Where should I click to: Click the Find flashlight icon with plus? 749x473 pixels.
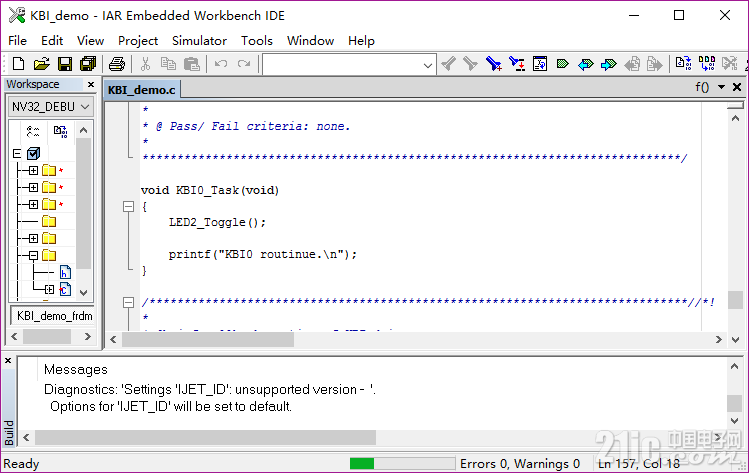pyautogui.click(x=493, y=64)
